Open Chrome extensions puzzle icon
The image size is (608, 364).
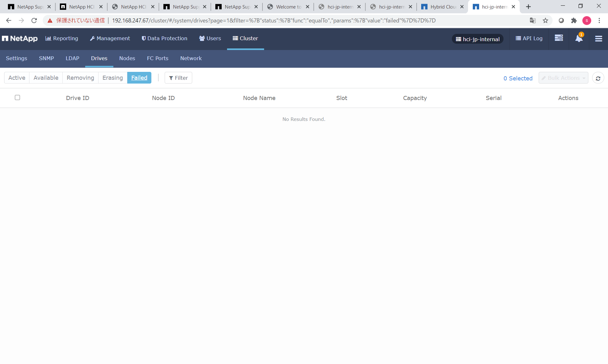[x=574, y=20]
